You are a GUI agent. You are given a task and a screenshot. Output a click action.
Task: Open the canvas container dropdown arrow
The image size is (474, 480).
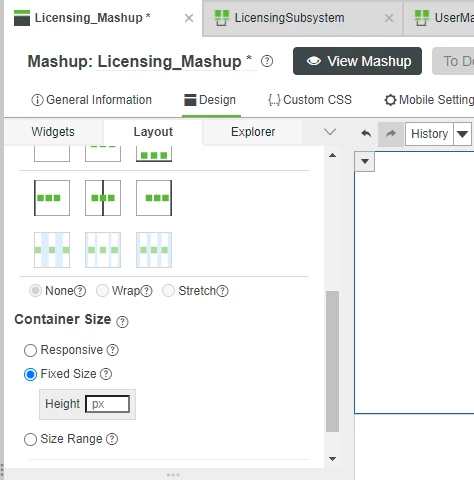click(x=365, y=162)
